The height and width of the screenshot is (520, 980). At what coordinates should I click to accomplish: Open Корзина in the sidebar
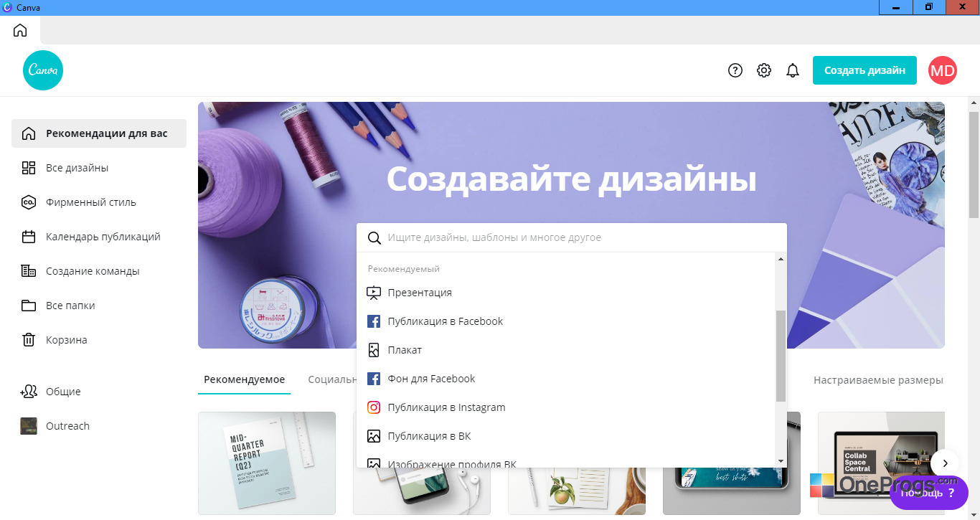tap(99, 340)
